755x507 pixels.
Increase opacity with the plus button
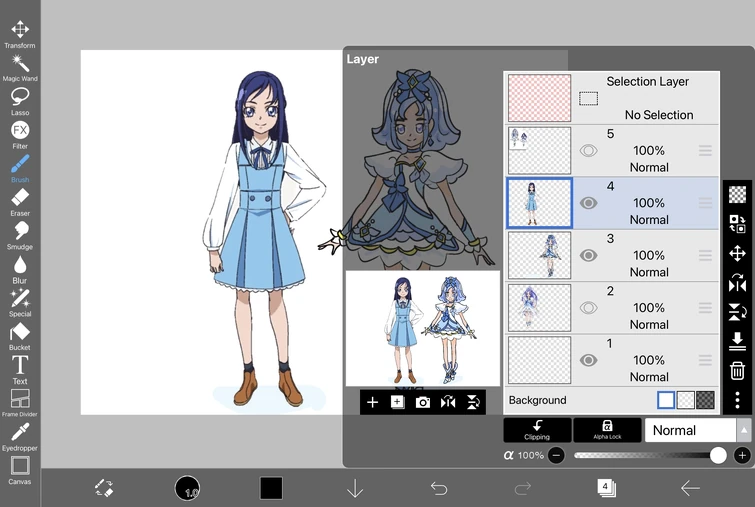(x=742, y=455)
